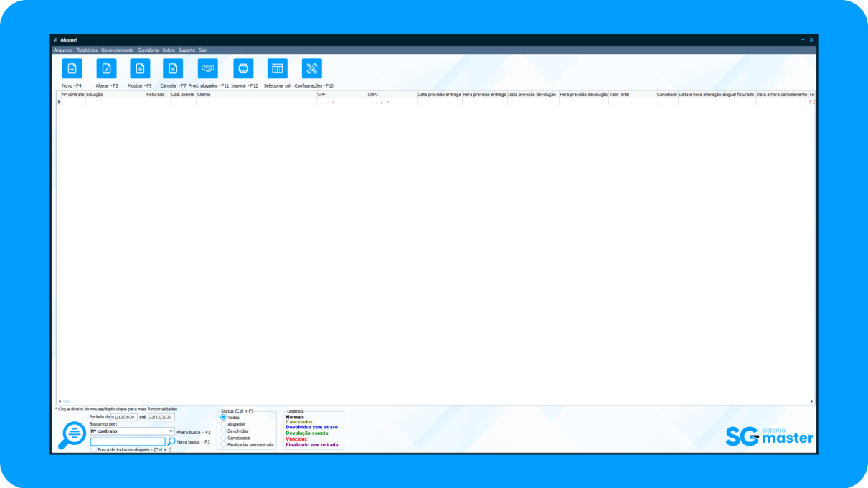868x488 pixels.
Task: Click the horizontal scrollbar right arrow
Action: 811,401
